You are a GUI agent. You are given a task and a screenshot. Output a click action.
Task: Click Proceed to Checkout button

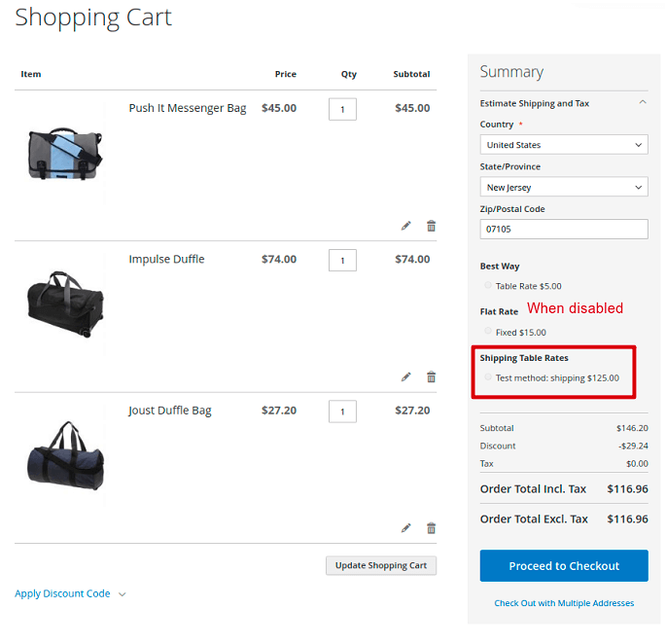[563, 566]
